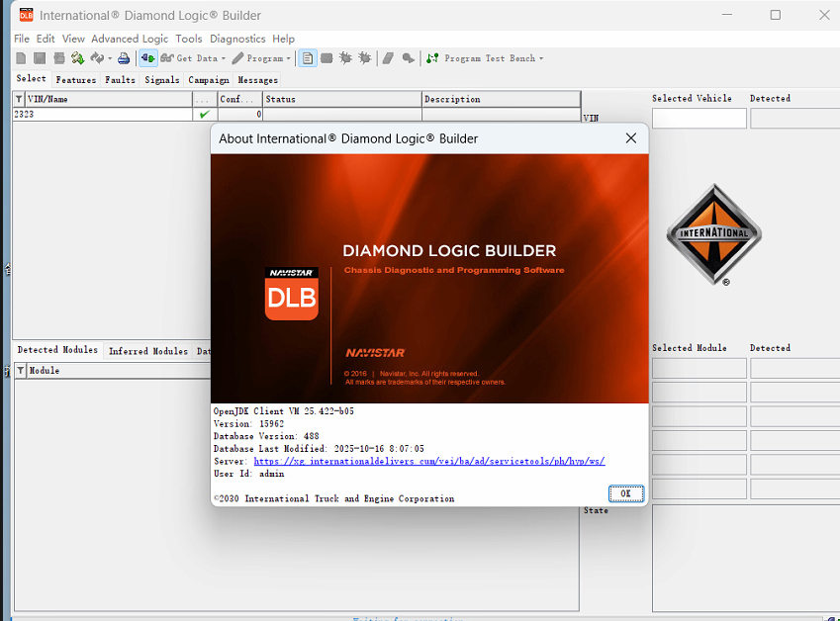The height and width of the screenshot is (621, 840).
Task: Open the Diagnostics menu
Action: pyautogui.click(x=236, y=39)
